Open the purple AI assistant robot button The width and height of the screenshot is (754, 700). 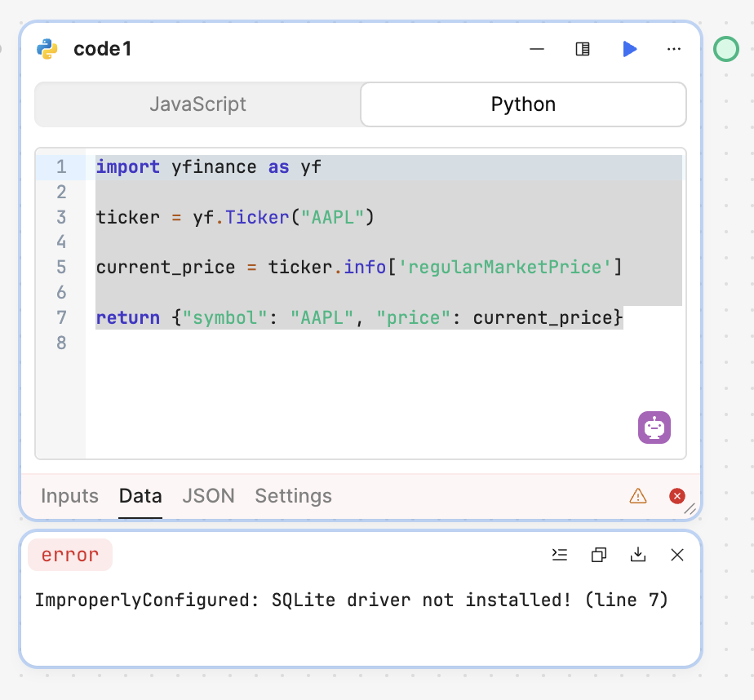click(654, 428)
